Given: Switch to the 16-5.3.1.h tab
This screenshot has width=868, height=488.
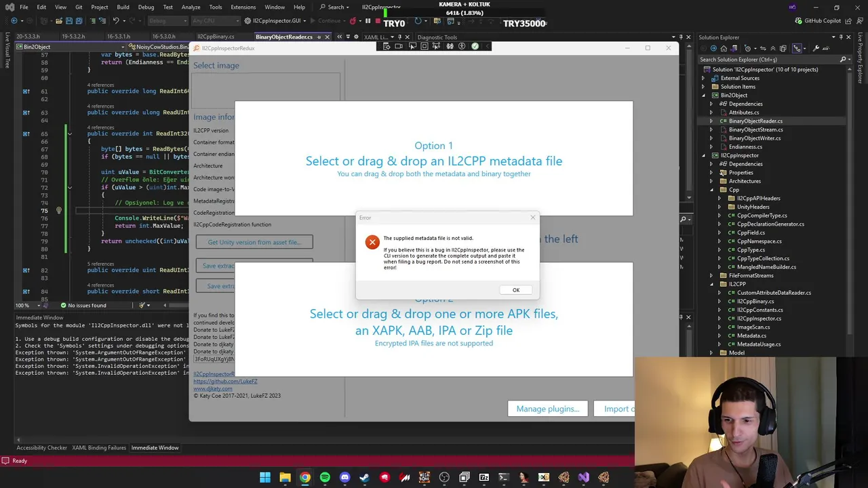Looking at the screenshot, I should click(x=119, y=37).
